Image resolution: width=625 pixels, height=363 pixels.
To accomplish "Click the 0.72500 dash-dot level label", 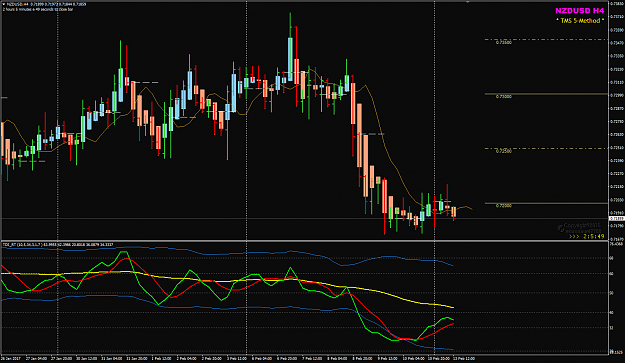I will 504,151.
